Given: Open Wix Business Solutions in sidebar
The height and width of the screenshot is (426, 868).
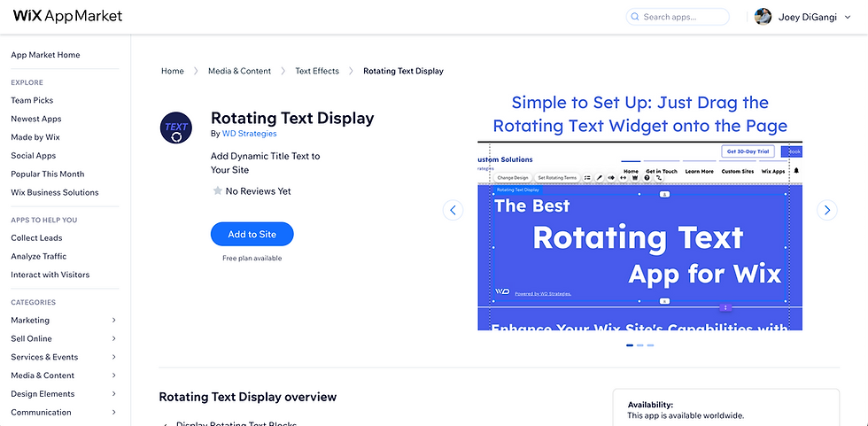Looking at the screenshot, I should 55,192.
